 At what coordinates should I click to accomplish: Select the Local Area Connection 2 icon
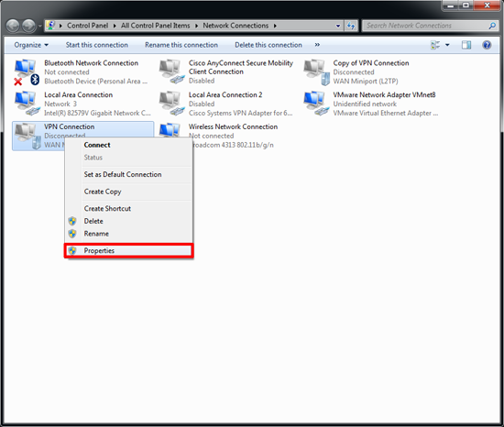click(x=171, y=104)
